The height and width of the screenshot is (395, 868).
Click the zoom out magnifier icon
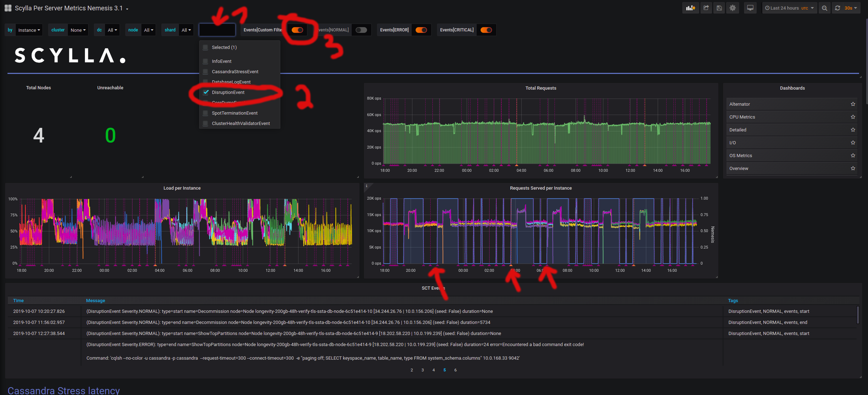point(824,7)
